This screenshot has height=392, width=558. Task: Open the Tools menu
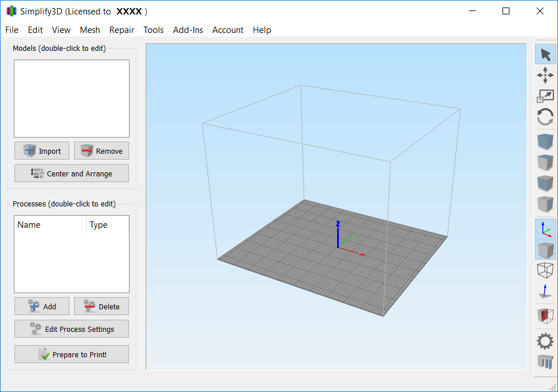153,29
